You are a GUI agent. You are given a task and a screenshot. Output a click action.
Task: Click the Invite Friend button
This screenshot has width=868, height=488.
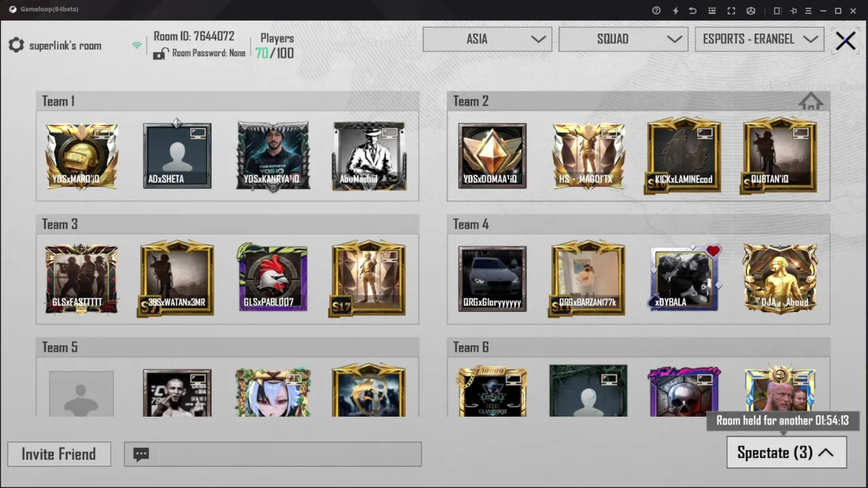coord(59,454)
